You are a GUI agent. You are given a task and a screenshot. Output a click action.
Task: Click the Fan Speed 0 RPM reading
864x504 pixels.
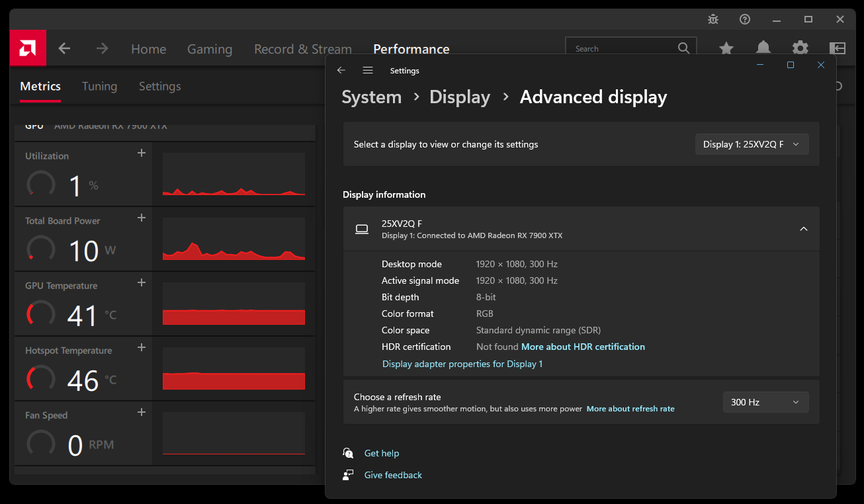(91, 445)
